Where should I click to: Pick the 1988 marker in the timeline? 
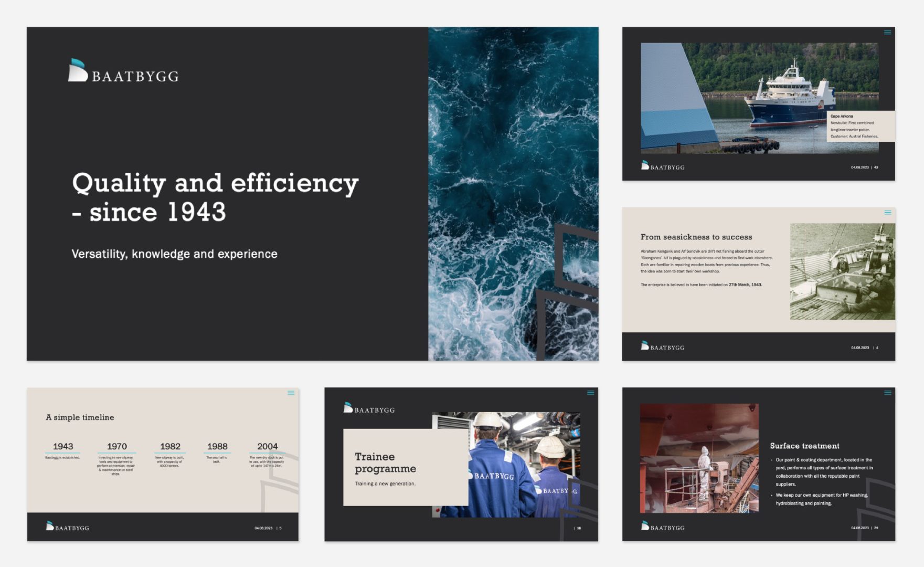217,446
